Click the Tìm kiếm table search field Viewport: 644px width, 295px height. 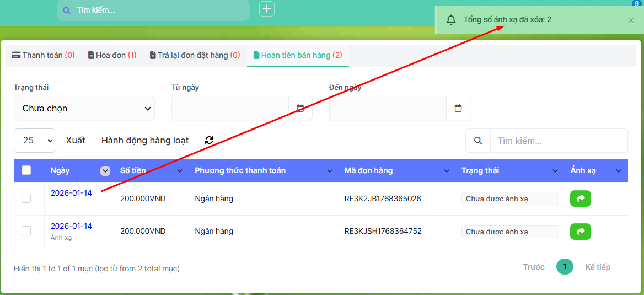click(x=559, y=141)
